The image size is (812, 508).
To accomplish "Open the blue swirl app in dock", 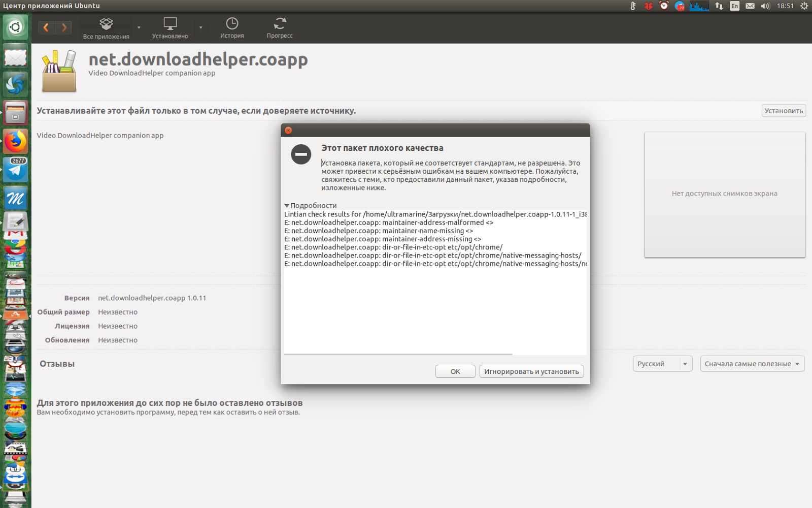I will (x=15, y=84).
